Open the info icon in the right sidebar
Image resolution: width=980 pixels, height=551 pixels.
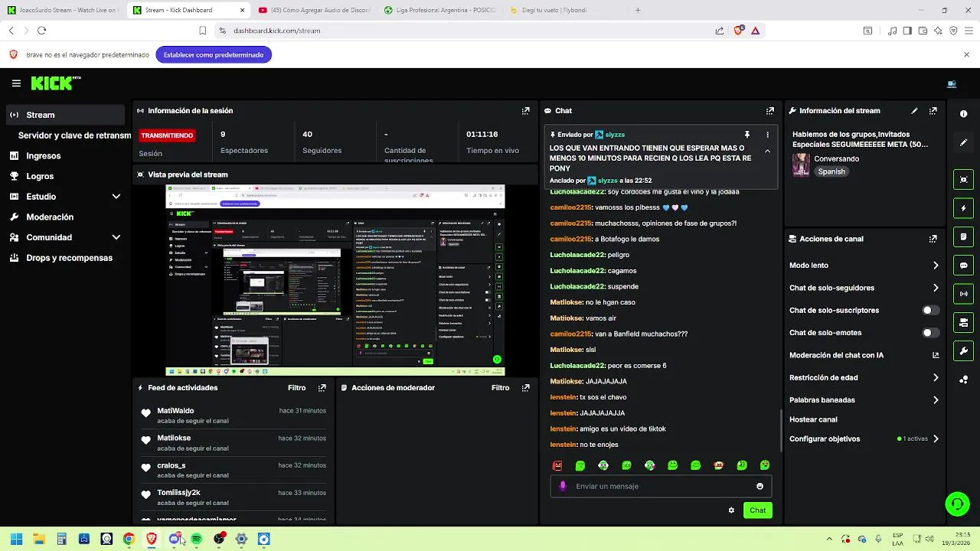point(963,114)
